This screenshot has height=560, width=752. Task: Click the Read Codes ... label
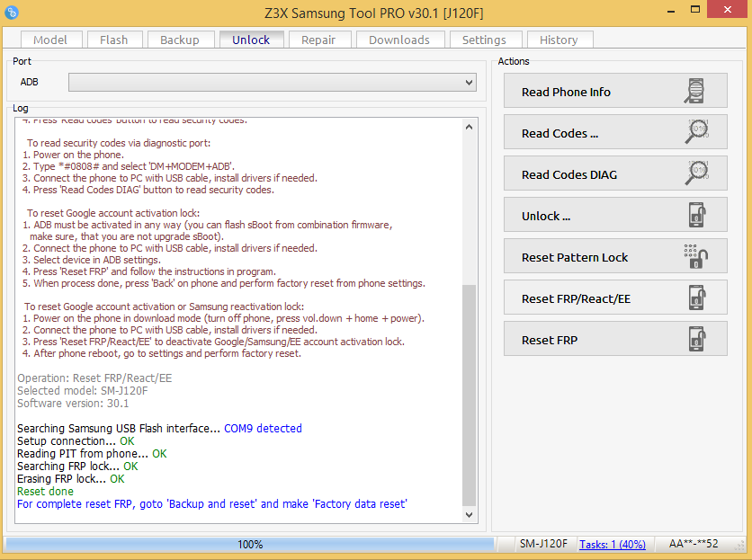560,133
